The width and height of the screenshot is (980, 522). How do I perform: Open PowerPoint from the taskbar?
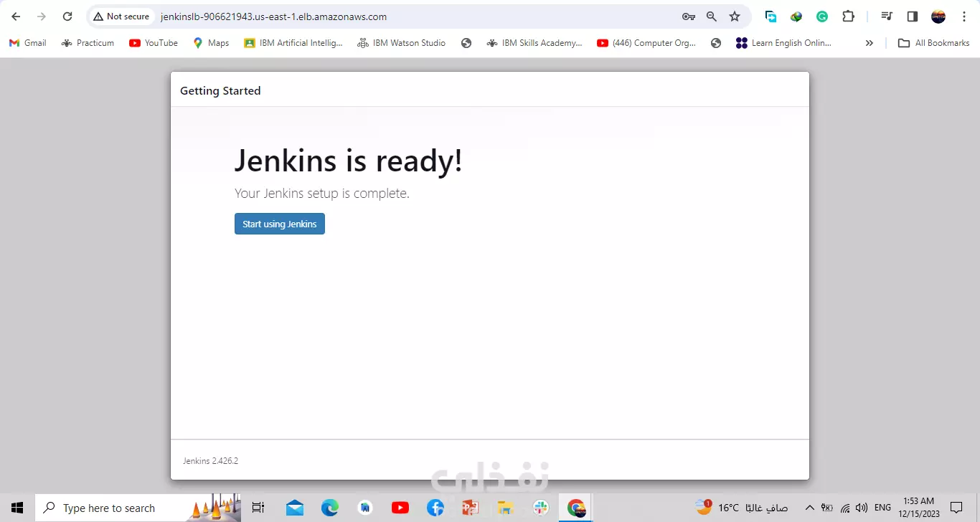tap(470, 508)
